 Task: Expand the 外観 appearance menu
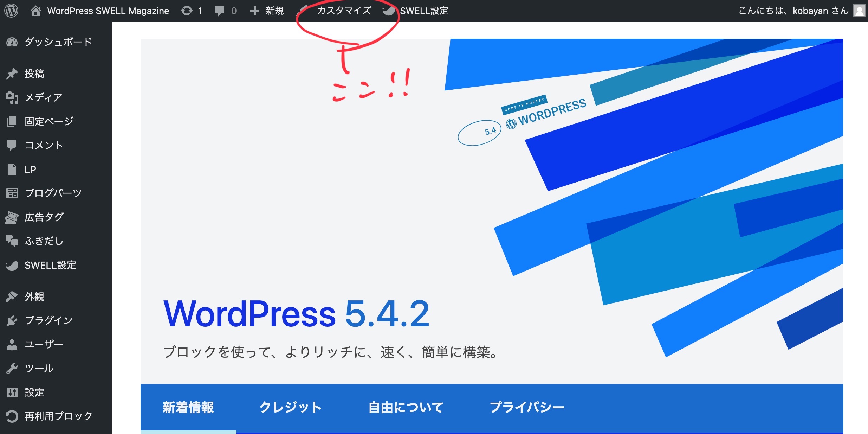click(x=34, y=296)
